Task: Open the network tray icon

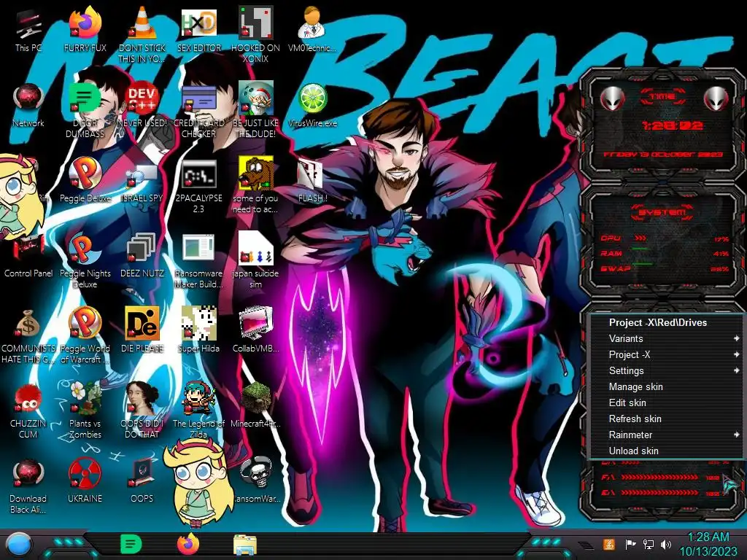Action: 649,544
